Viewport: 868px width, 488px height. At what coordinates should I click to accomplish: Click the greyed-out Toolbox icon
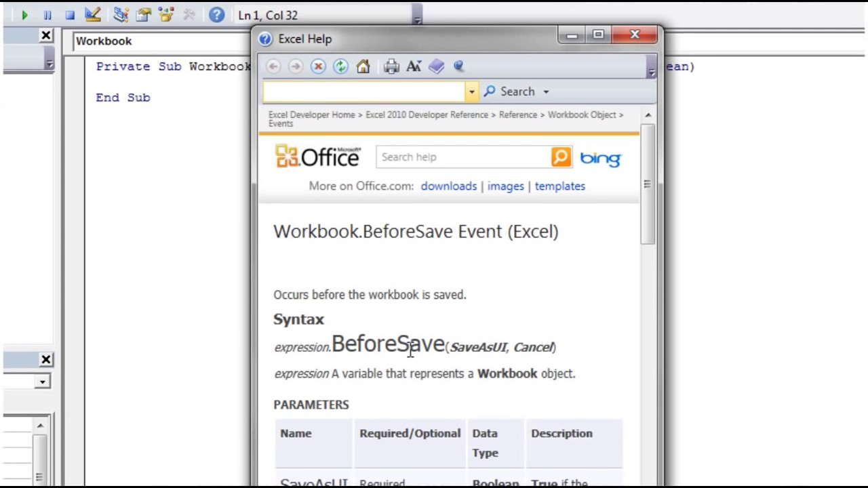coord(189,14)
